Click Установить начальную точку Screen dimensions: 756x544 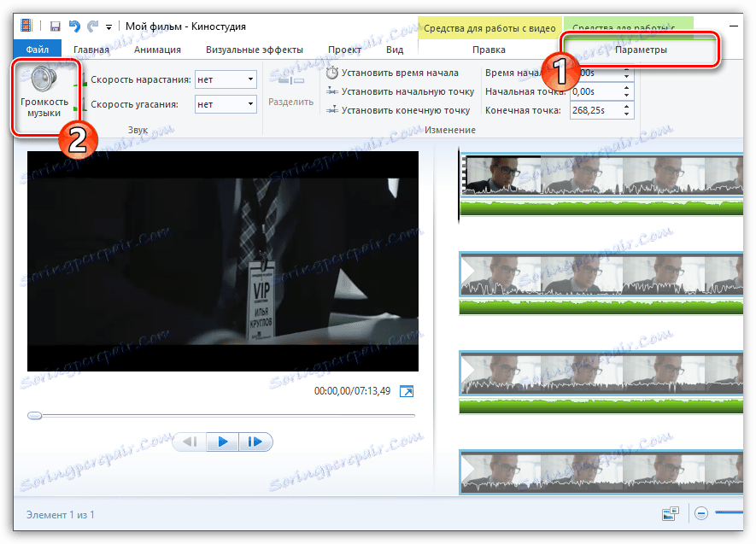point(400,91)
